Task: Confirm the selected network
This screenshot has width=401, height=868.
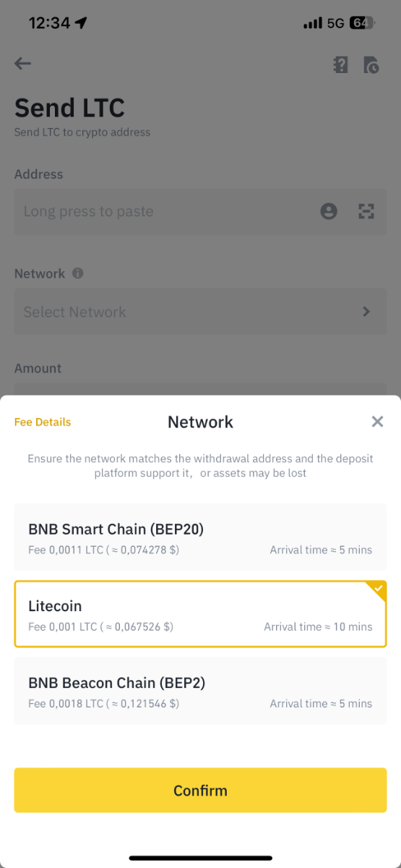Action: [x=200, y=791]
